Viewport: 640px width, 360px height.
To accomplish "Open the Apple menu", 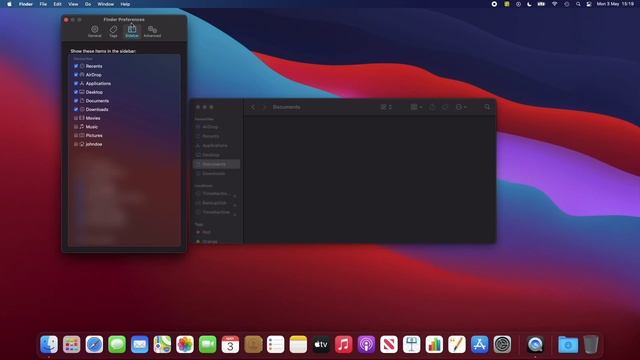I will (x=9, y=4).
